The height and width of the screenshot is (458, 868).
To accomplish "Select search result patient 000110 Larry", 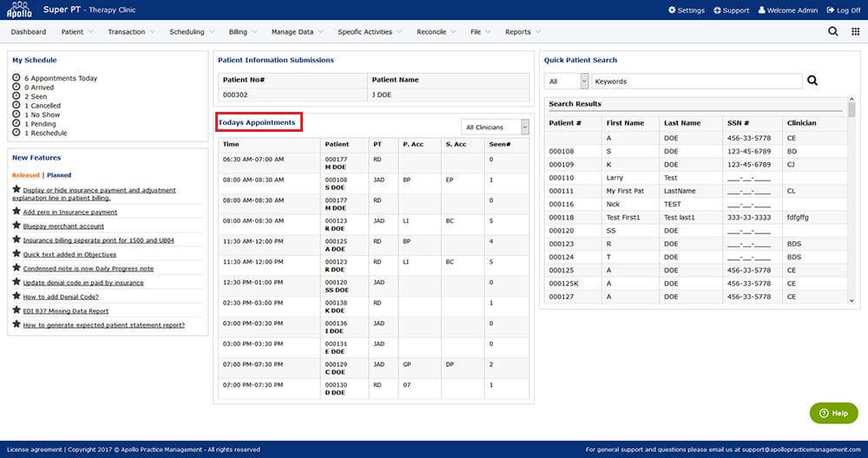I will coord(696,178).
